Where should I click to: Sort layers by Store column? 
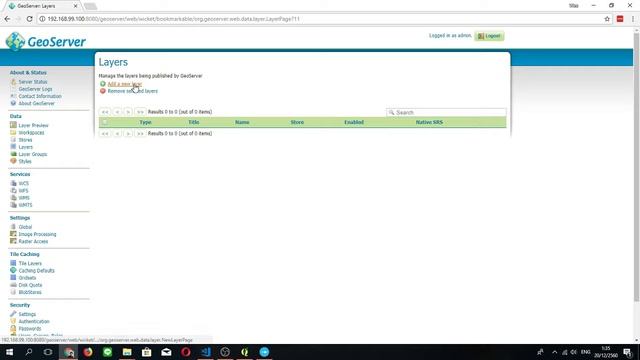(297, 122)
